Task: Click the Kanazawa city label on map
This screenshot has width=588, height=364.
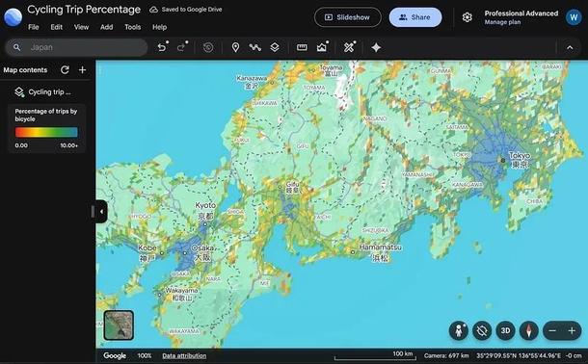Action: 252,82
